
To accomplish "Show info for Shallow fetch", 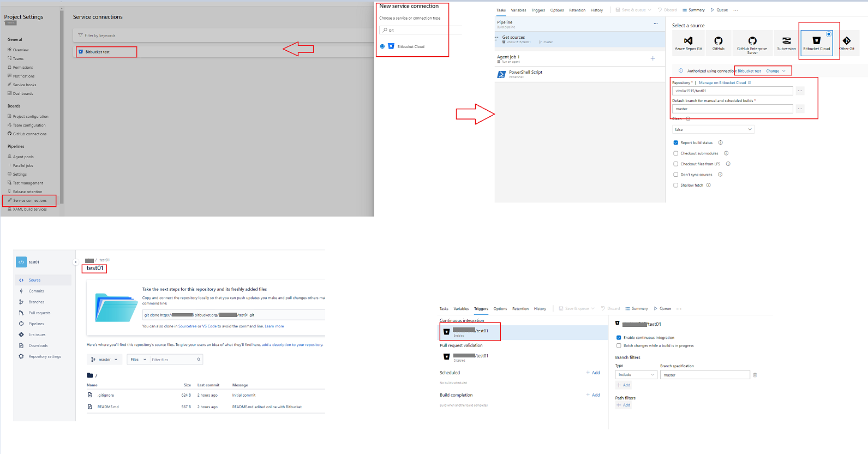I will click(x=708, y=185).
